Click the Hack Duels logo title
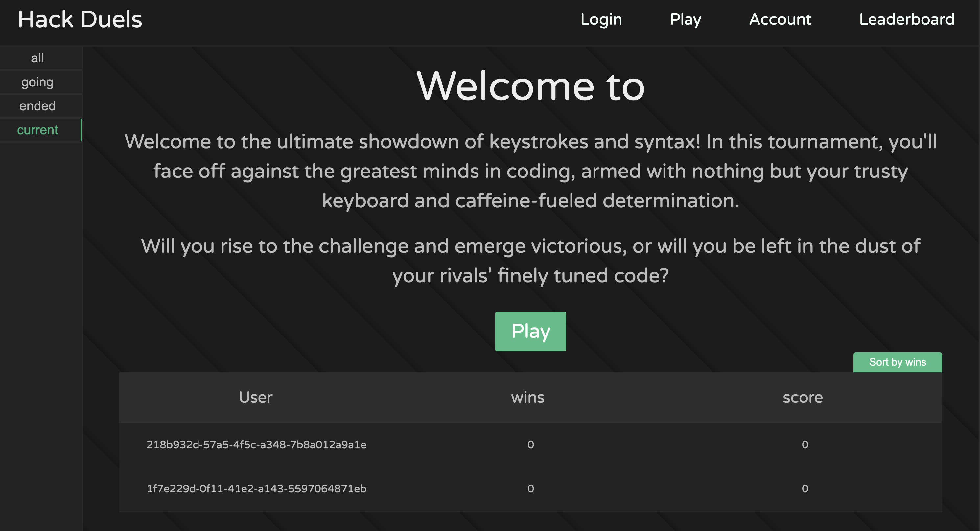 tap(80, 20)
